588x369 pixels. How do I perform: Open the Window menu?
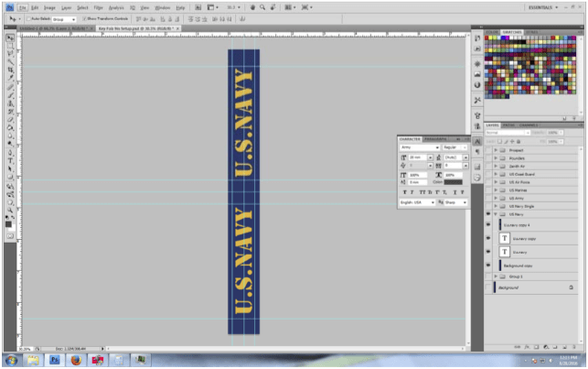coord(163,7)
